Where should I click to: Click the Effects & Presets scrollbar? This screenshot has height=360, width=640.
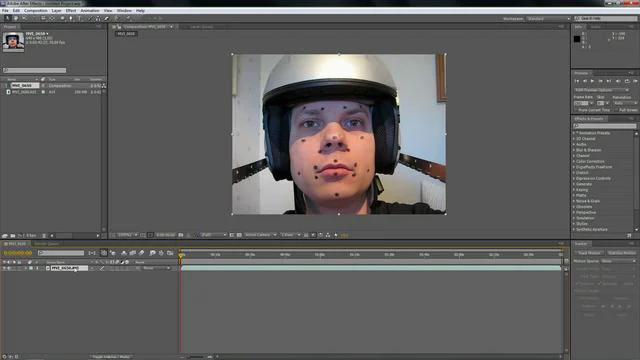[636, 181]
